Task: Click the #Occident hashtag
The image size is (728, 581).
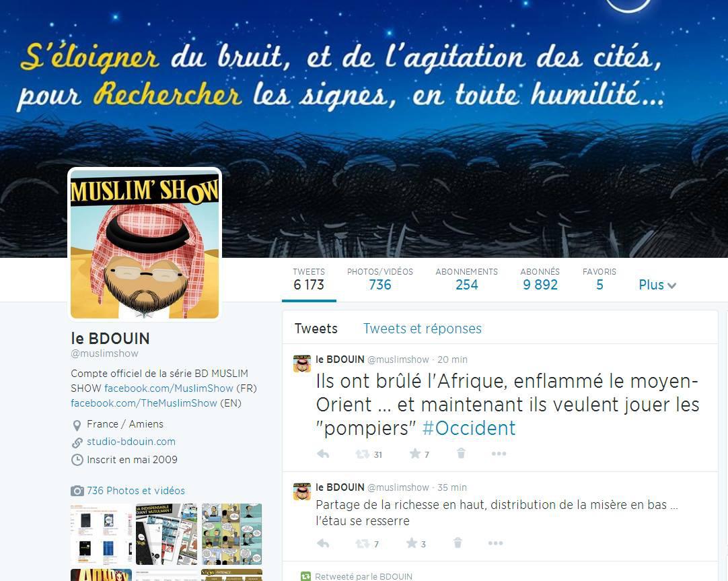Action: pyautogui.click(x=469, y=428)
